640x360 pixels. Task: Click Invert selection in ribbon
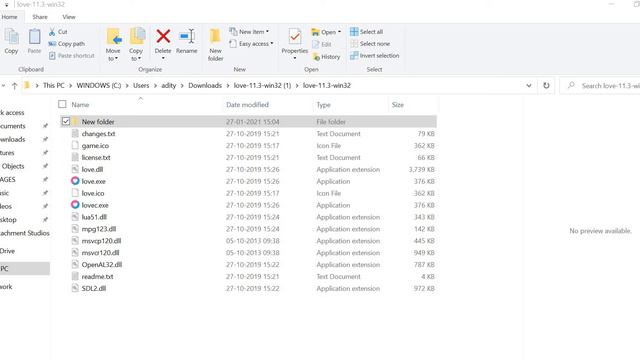[375, 56]
